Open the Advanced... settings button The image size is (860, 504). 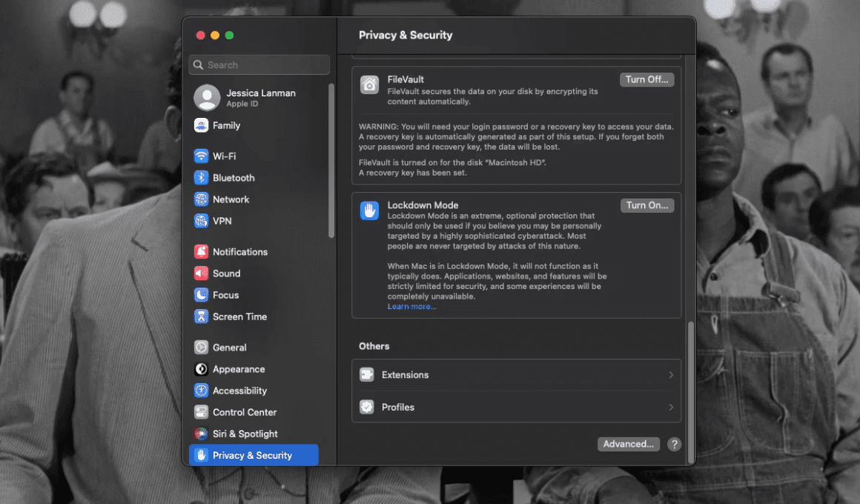628,444
